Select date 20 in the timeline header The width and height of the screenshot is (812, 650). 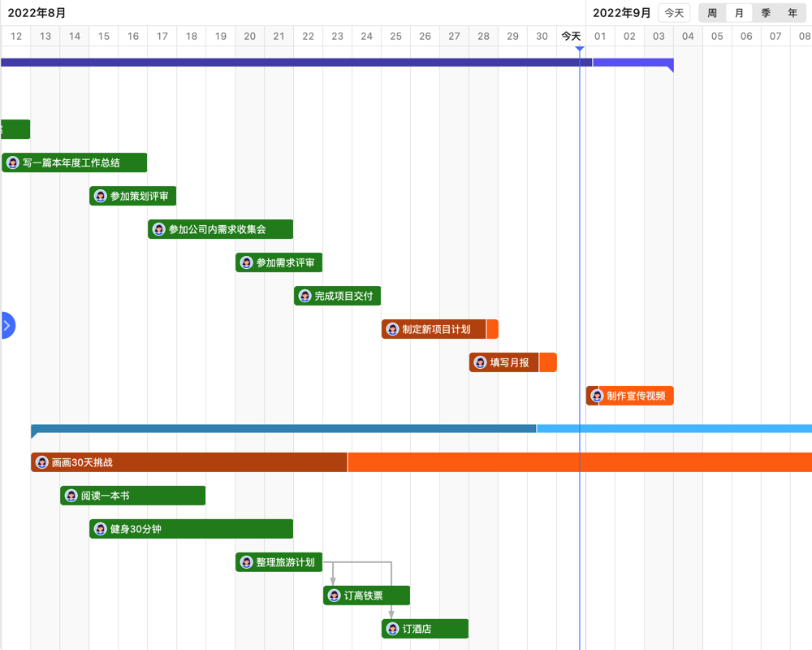249,36
